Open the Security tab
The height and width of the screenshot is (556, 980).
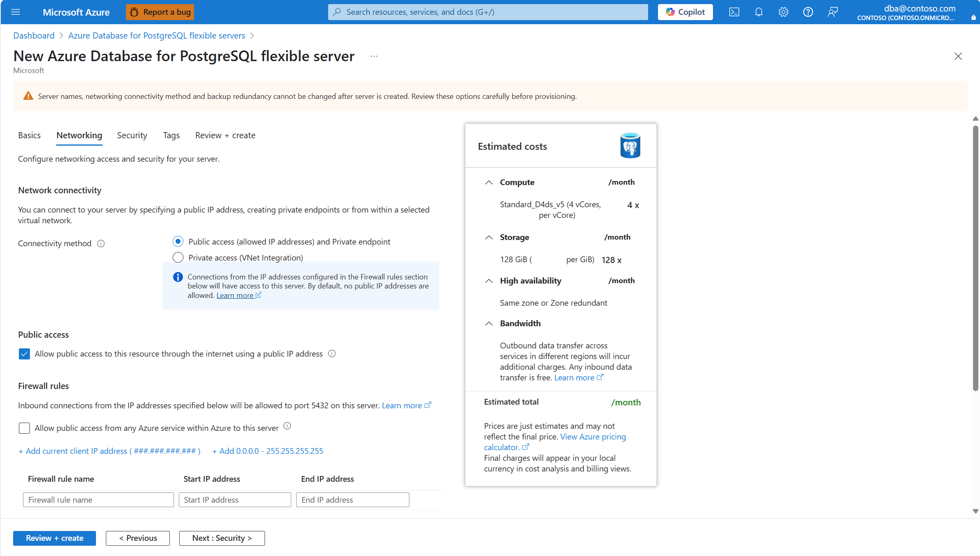tap(132, 135)
